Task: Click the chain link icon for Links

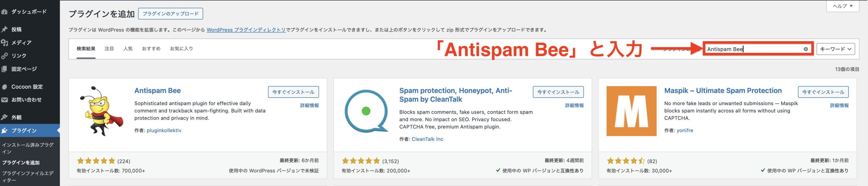Action: point(4,56)
